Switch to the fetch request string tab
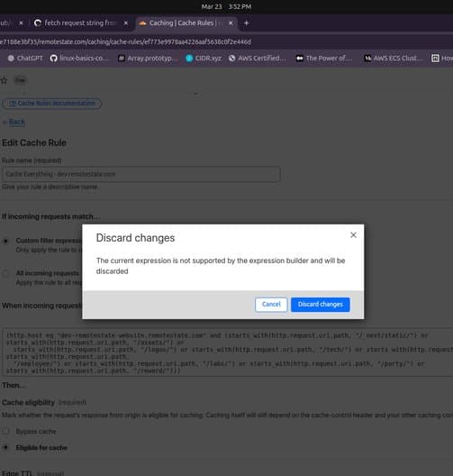This screenshot has width=453, height=476. point(80,23)
